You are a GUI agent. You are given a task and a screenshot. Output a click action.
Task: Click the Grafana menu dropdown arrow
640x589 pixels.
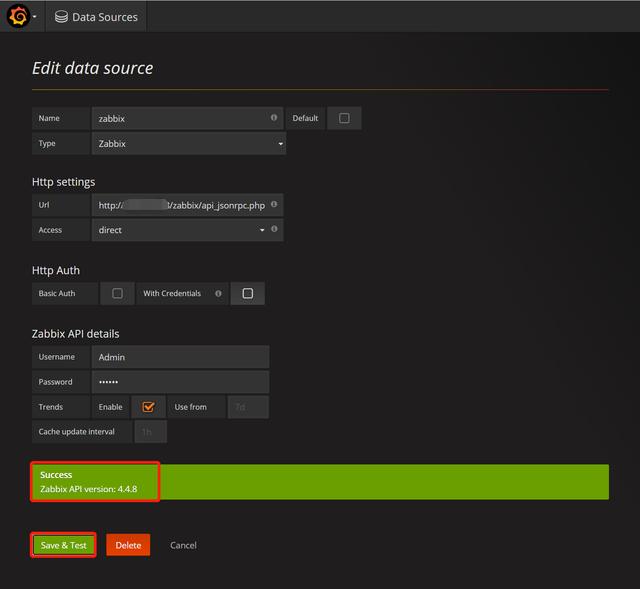35,17
